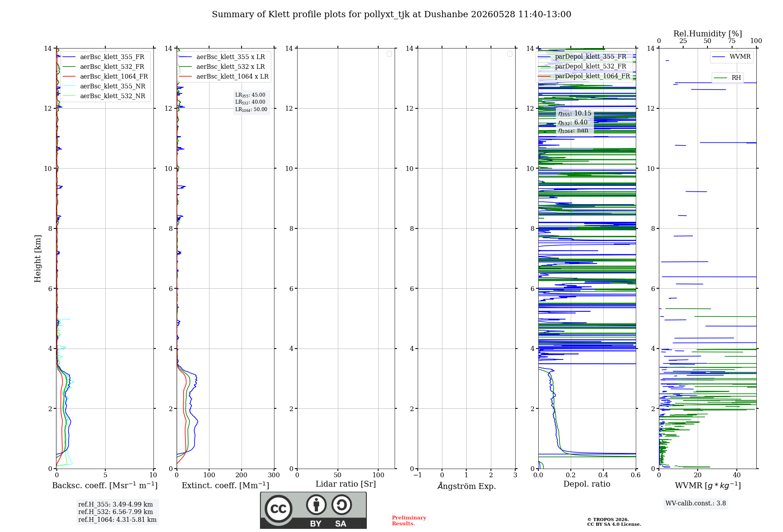Image resolution: width=783 pixels, height=532 pixels.
Task: Click the ref.H_1064: 4.31-5.81 km text
Action: click(117, 520)
